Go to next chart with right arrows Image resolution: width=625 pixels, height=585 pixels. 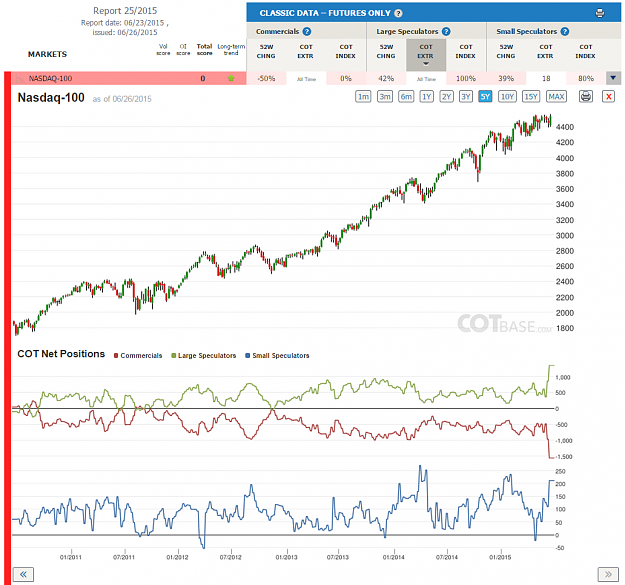pos(608,574)
